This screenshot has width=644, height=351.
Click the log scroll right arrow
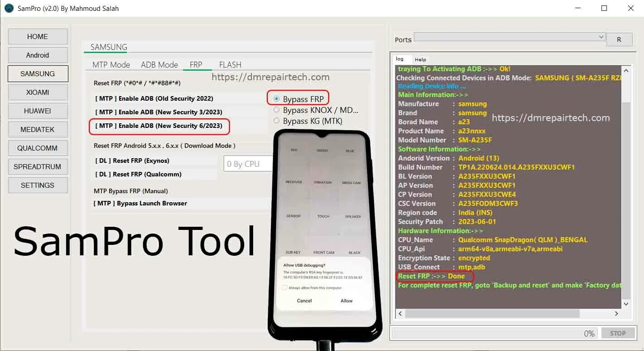(616, 313)
